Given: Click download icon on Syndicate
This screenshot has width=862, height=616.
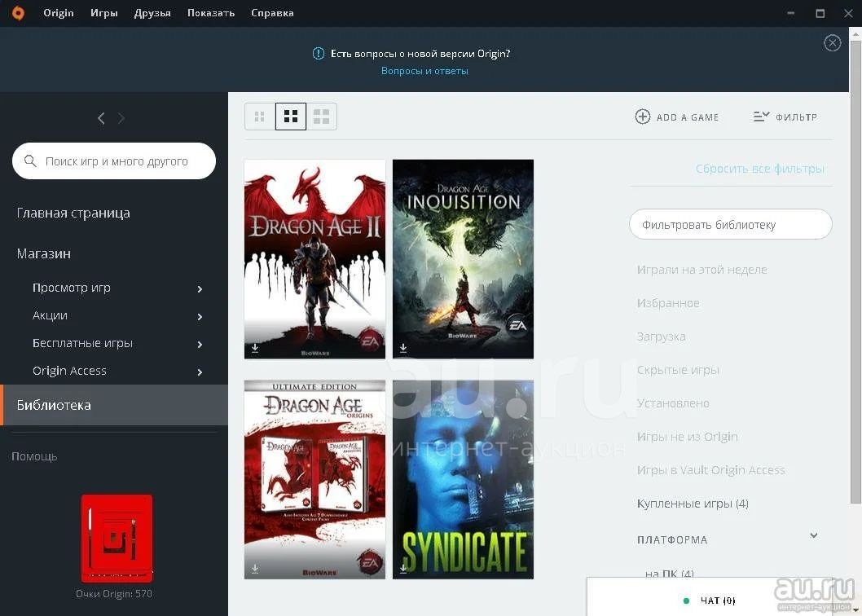Looking at the screenshot, I should [403, 568].
